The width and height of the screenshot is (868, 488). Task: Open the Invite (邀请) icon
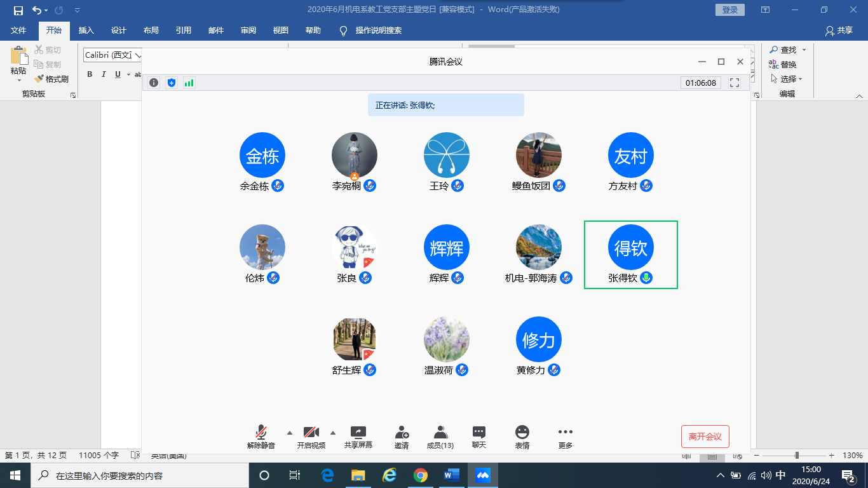click(x=402, y=433)
